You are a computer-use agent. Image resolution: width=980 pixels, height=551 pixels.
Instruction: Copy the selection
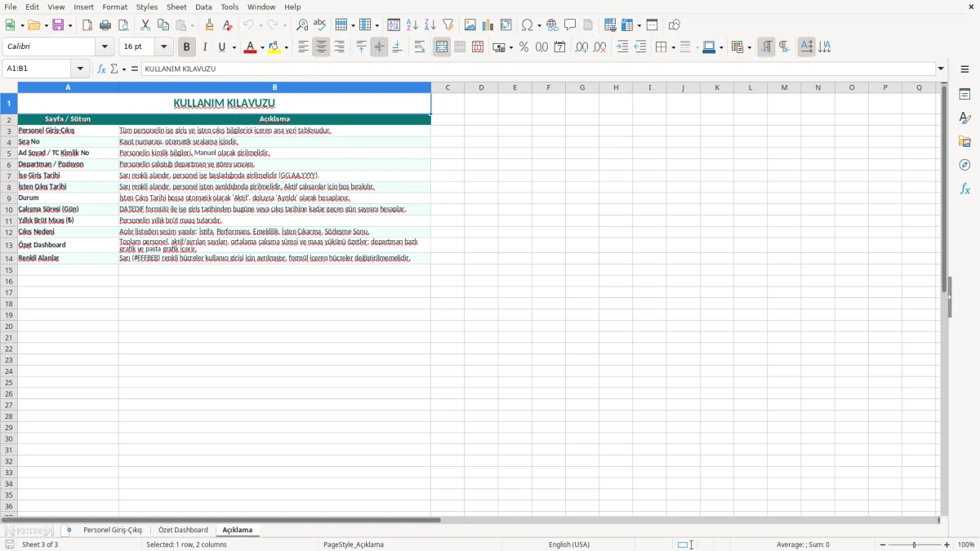[163, 25]
